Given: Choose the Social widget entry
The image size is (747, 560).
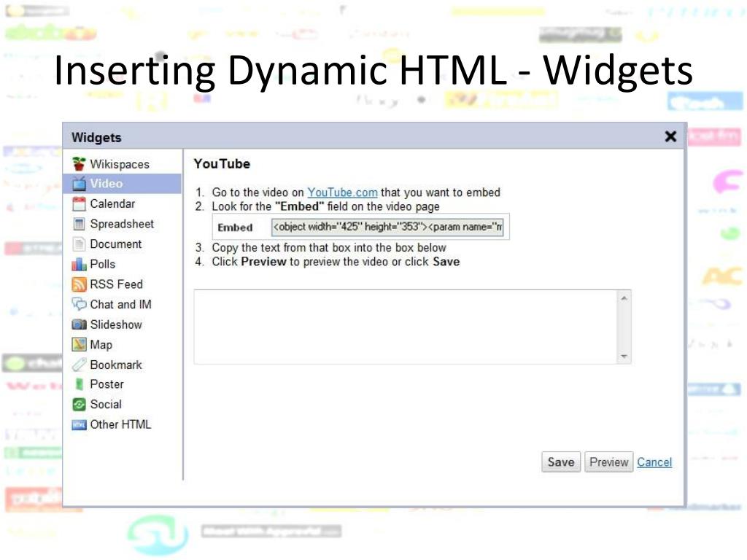Looking at the screenshot, I should (106, 404).
